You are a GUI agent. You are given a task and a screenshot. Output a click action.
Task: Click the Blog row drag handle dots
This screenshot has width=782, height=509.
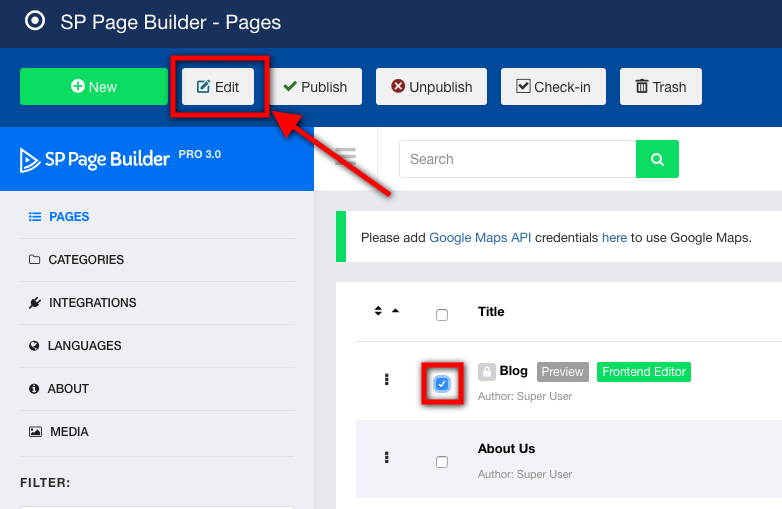387,379
